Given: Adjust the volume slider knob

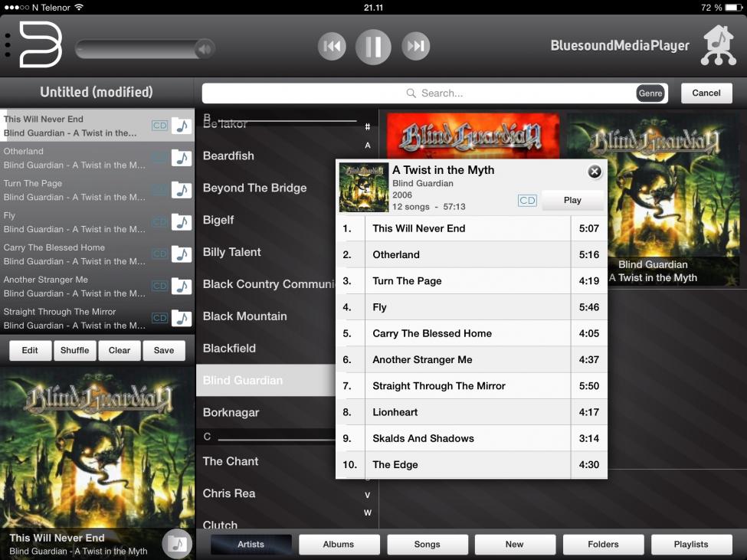Looking at the screenshot, I should point(205,48).
